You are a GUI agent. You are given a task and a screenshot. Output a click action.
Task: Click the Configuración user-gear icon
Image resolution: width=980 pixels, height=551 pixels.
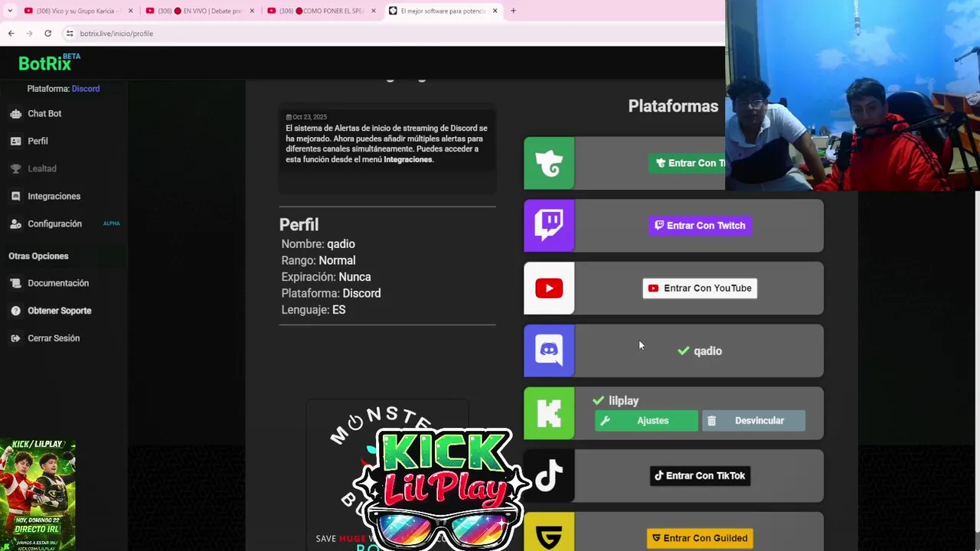tap(15, 223)
